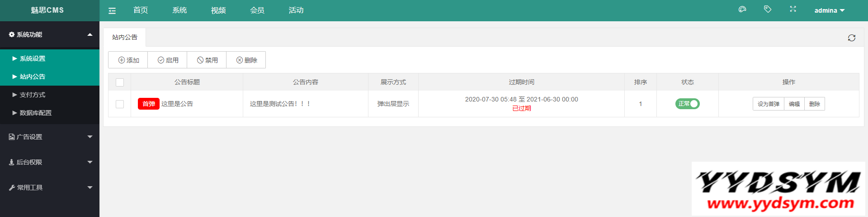Check the 这里是公告 row checkbox
868x217 pixels.
coord(120,104)
